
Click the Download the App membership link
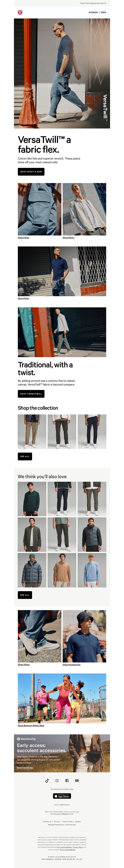coord(25,768)
